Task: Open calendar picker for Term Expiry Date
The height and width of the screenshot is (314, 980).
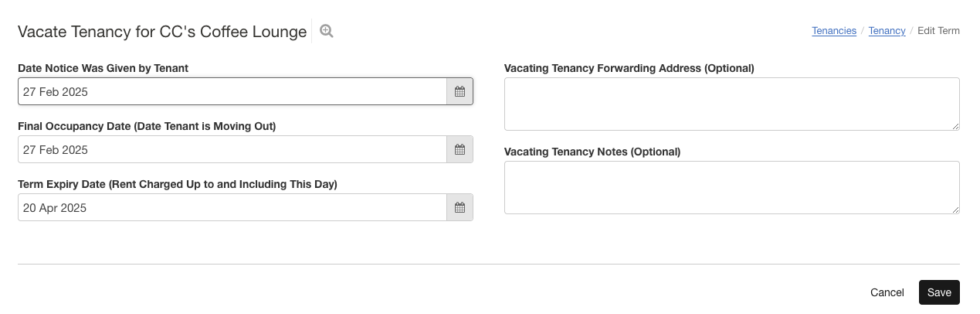Action: point(459,207)
